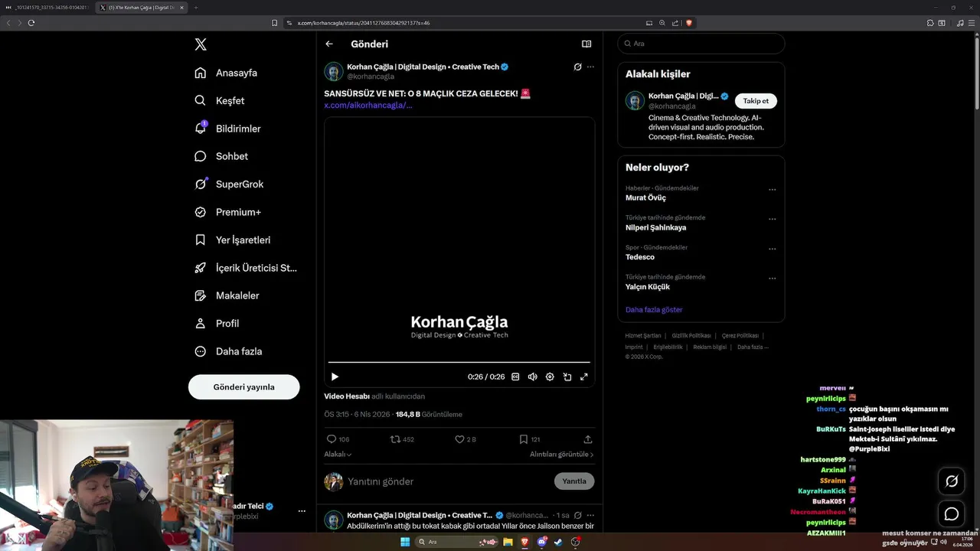
Task: Bookmark the page in the address bar
Action: pyautogui.click(x=274, y=23)
